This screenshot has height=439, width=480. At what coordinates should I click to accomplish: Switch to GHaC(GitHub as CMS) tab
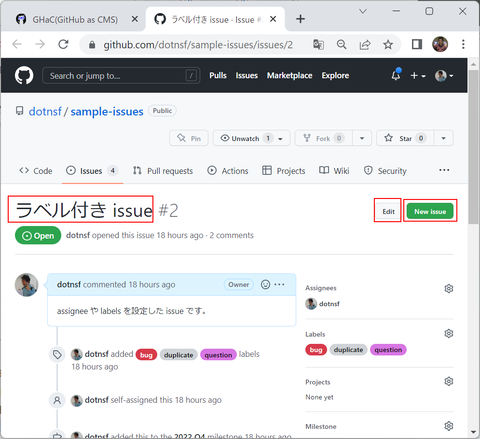tap(74, 19)
